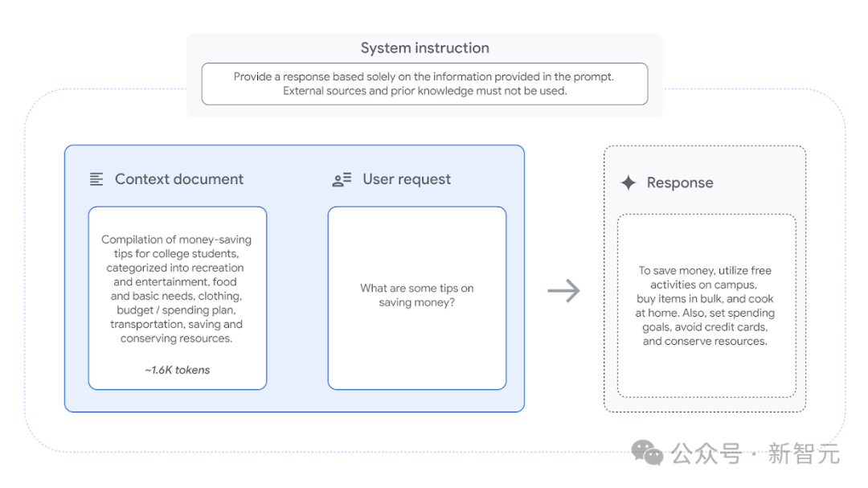Click the 'tips on saving money?' question
This screenshot has height=488, width=868.
point(417,295)
